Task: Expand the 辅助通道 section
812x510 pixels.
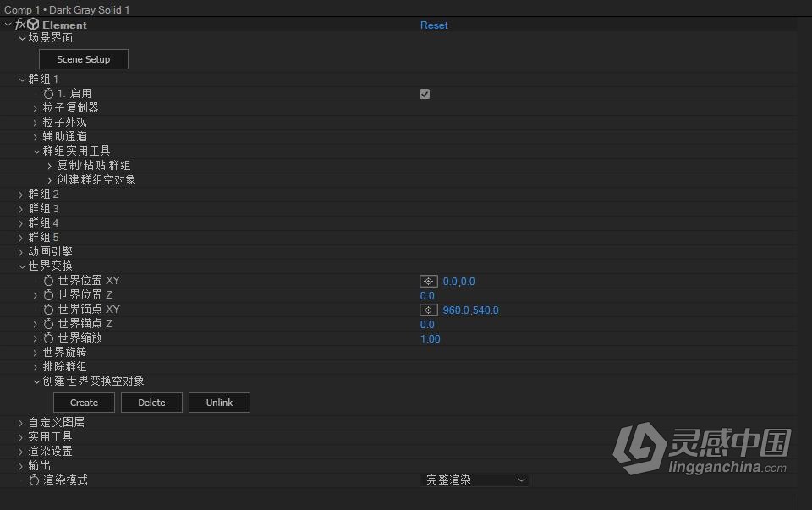Action: pyautogui.click(x=36, y=137)
